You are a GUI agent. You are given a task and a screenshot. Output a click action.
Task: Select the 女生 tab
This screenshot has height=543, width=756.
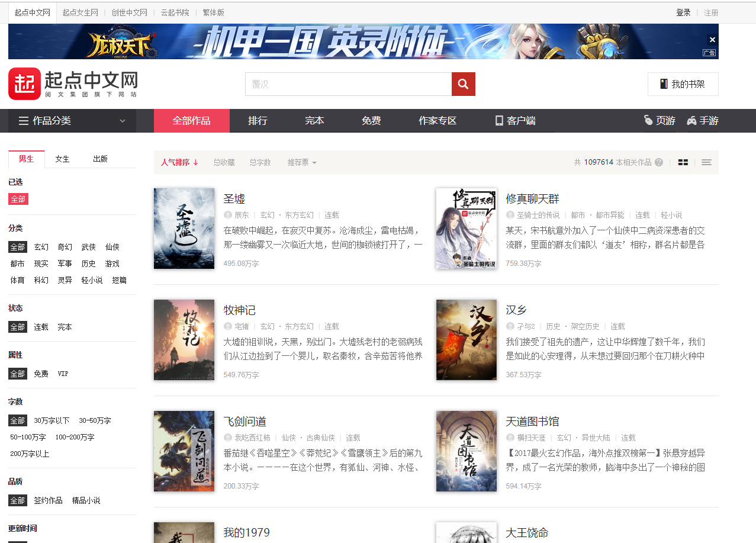tap(63, 159)
